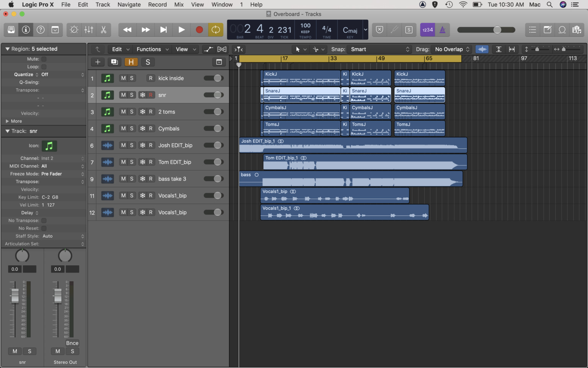Open the Navigate menu
588x368 pixels.
click(129, 5)
